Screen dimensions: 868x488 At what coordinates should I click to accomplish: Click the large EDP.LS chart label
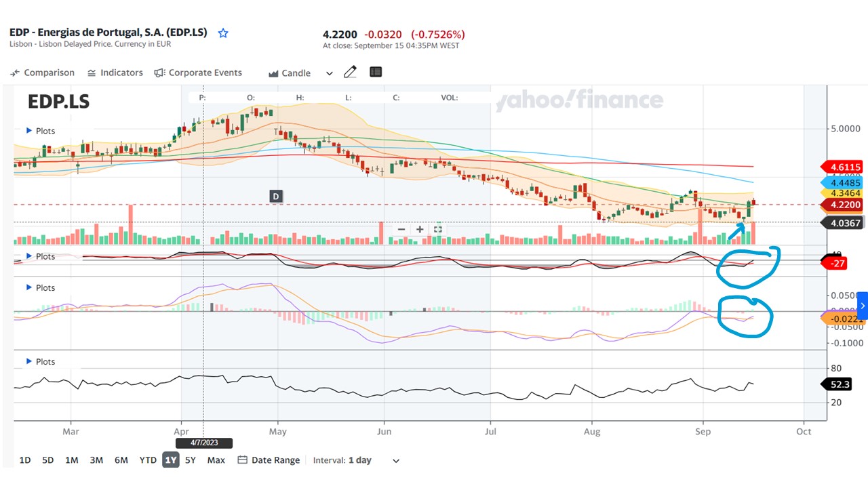click(x=58, y=102)
